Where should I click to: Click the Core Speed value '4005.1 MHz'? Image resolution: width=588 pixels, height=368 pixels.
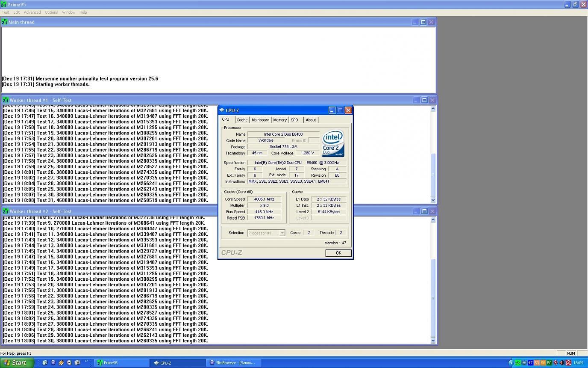tap(264, 199)
